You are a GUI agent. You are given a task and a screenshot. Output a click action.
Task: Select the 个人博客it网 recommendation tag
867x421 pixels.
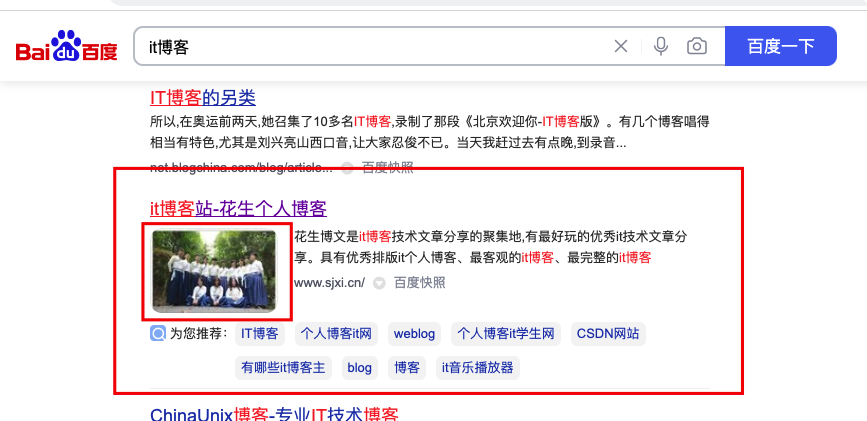pos(336,334)
